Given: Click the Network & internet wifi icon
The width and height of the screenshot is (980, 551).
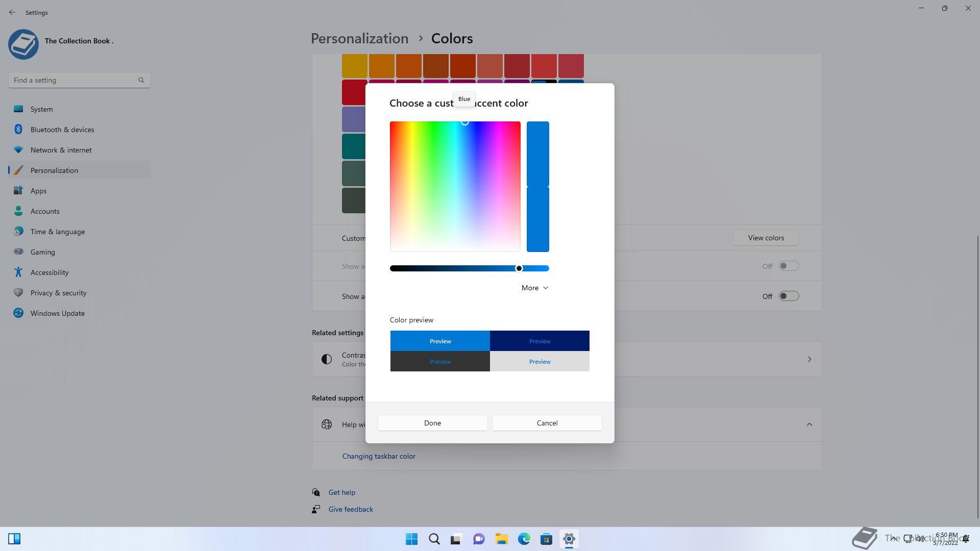Looking at the screenshot, I should pos(18,149).
